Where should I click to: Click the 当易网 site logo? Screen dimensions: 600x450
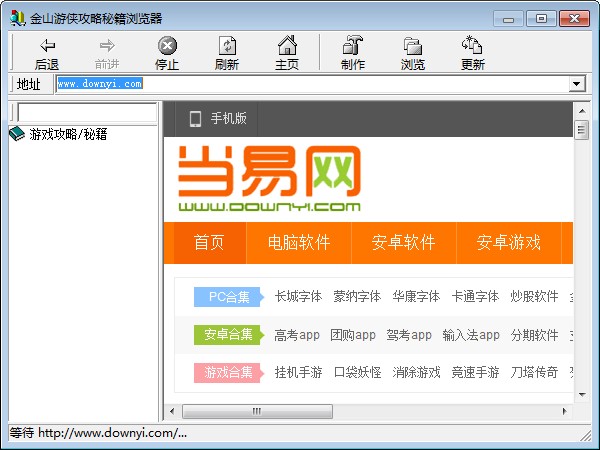coord(269,178)
